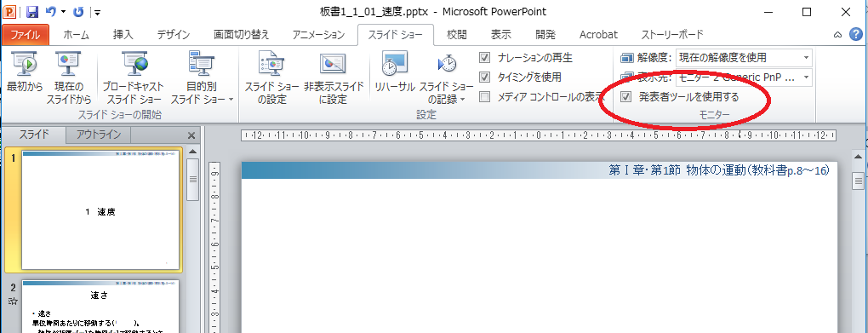Toggle Play Narrations checkbox (ナレーションの再生)
The image size is (868, 333).
tap(485, 57)
